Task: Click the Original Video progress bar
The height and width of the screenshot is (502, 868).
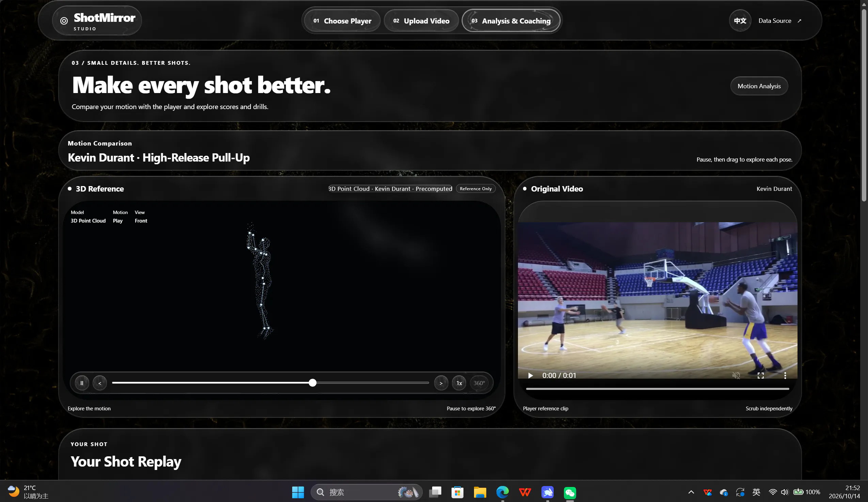Action: 657,389
